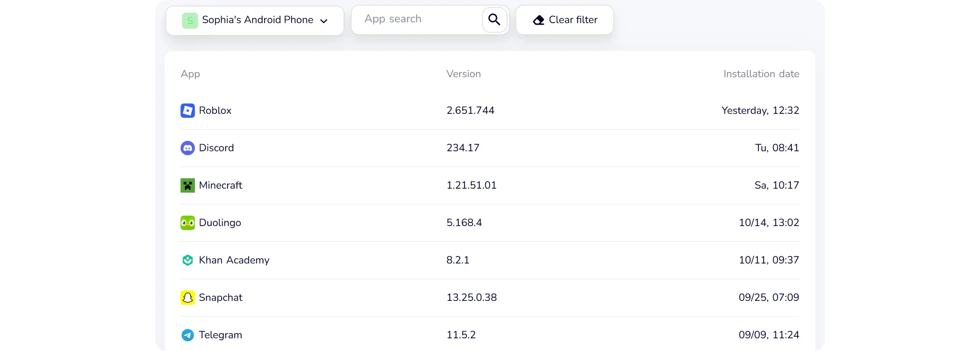Screen dimensions: 980x351
Task: Select the Duolingo app name
Action: point(220,223)
